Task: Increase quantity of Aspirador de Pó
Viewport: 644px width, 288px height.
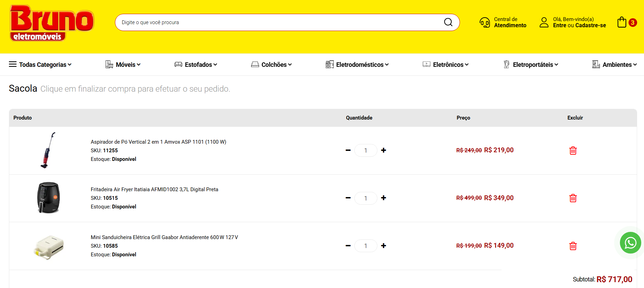Action: tap(384, 150)
